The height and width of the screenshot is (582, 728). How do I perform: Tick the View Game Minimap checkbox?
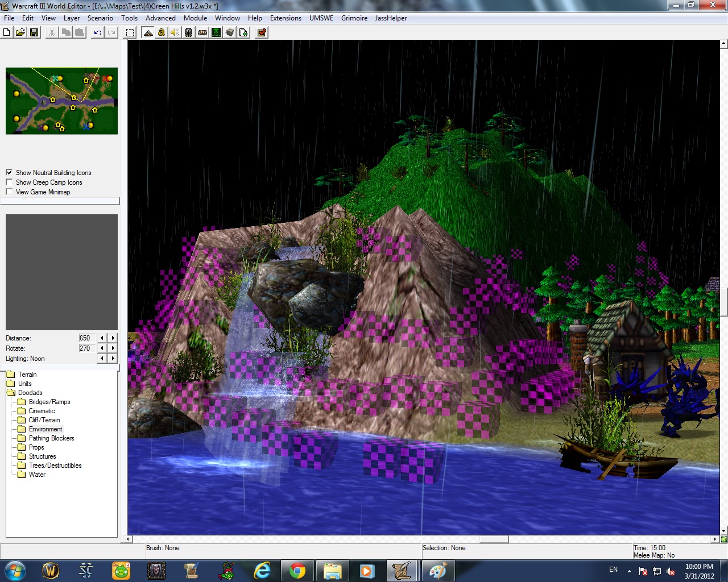pyautogui.click(x=9, y=192)
